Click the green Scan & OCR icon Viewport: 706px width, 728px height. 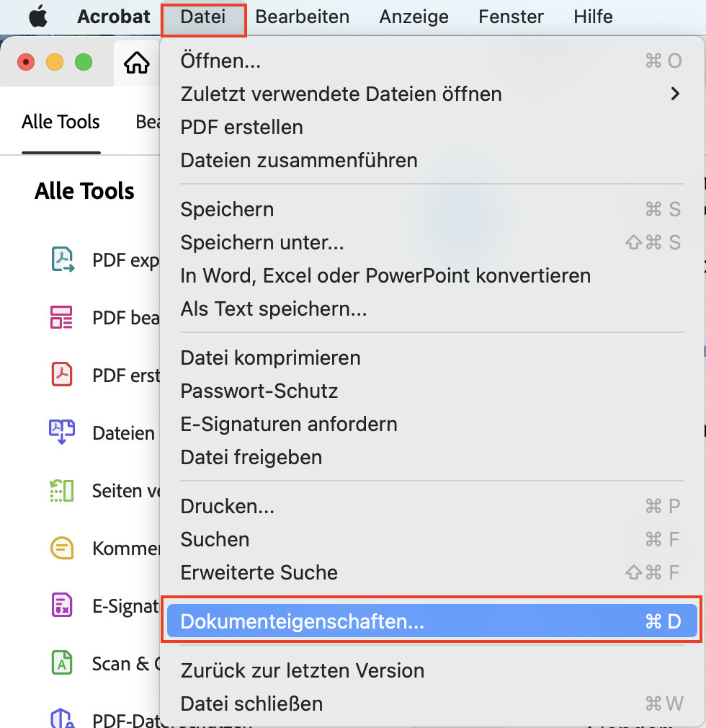point(62,662)
